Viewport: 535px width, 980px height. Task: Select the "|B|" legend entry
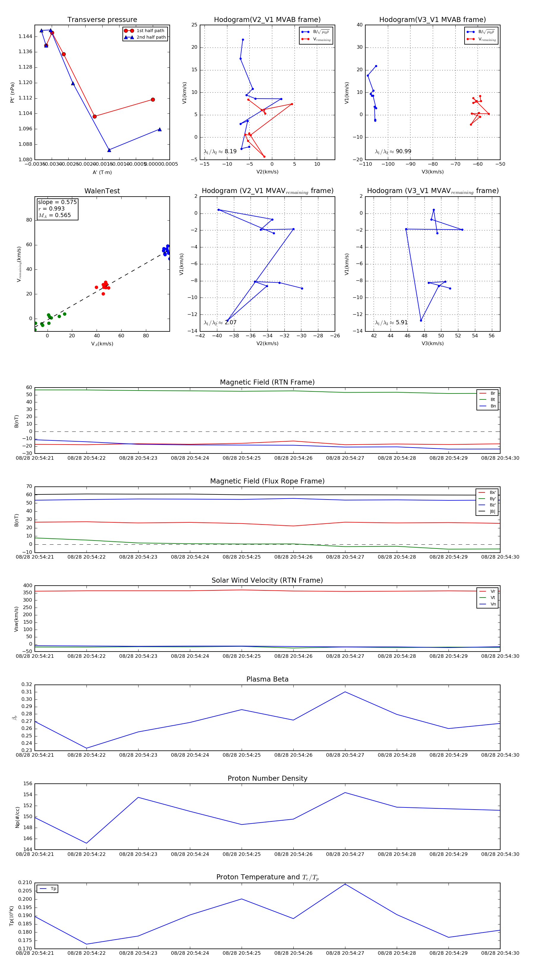pos(487,511)
